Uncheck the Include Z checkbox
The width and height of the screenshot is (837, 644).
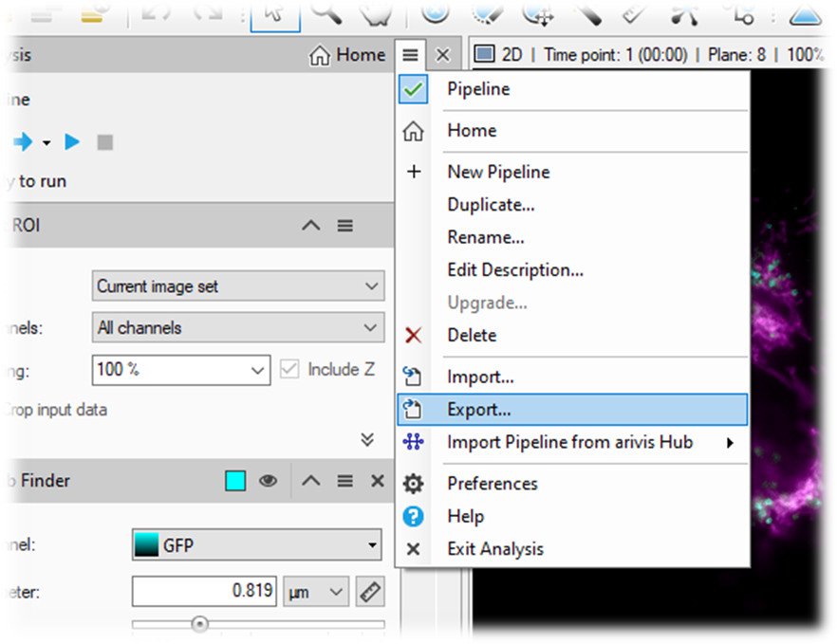click(x=288, y=370)
